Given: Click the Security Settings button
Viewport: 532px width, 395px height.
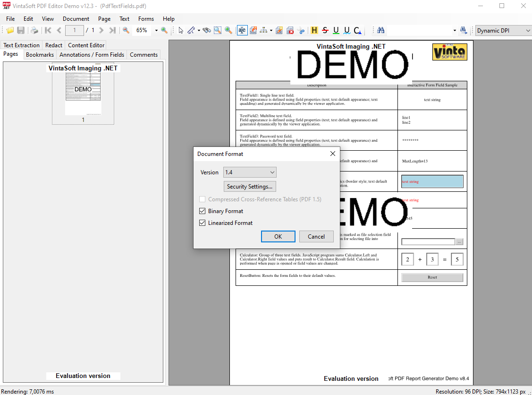Looking at the screenshot, I should [x=250, y=187].
